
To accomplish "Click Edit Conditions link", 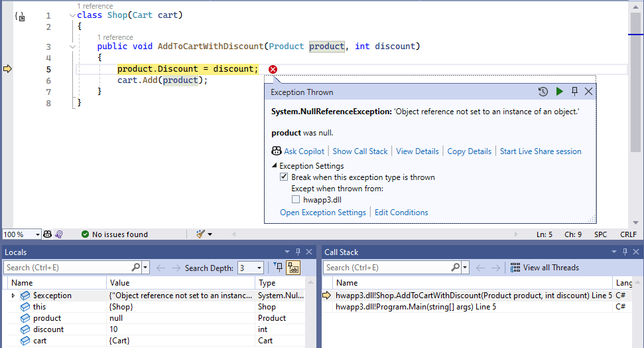I will [401, 213].
